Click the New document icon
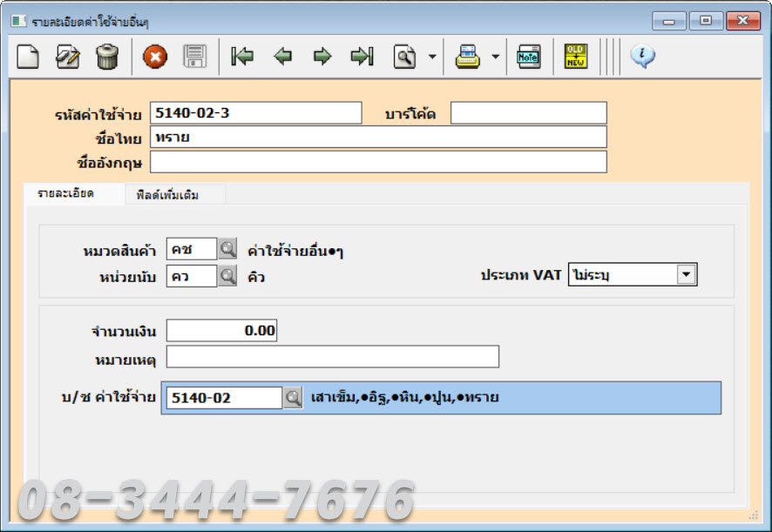The width and height of the screenshot is (772, 532). coord(28,57)
